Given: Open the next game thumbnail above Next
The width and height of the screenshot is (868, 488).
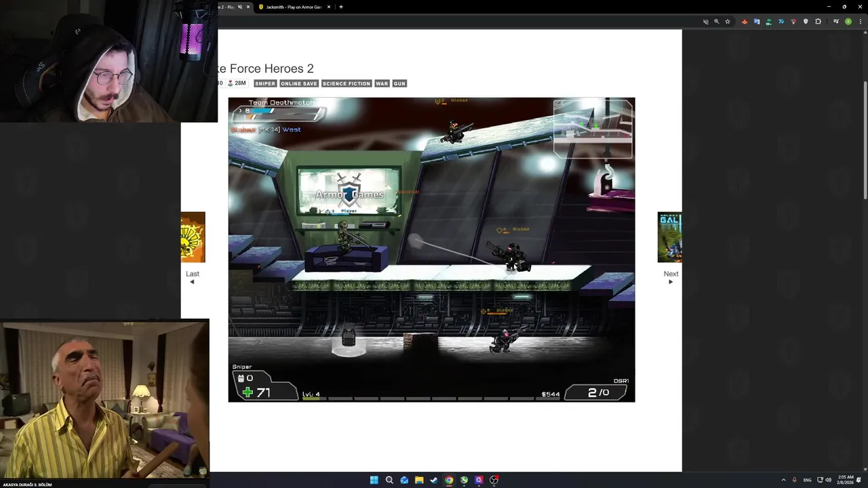Looking at the screenshot, I should [x=669, y=237].
